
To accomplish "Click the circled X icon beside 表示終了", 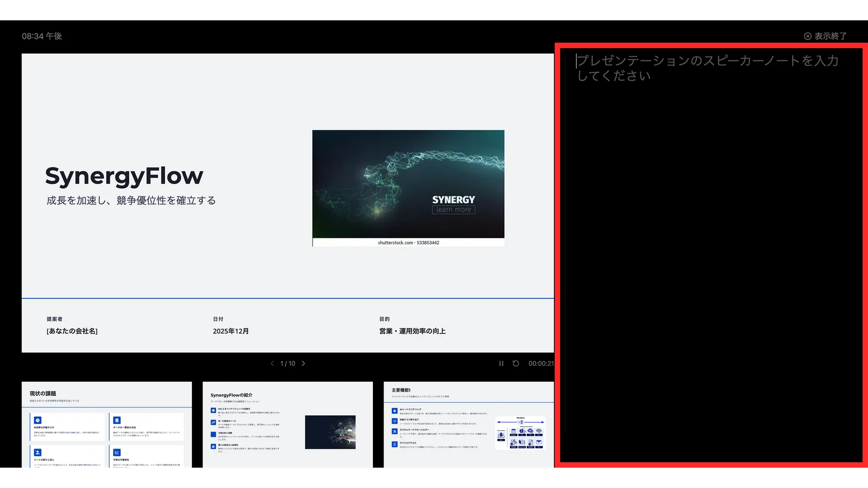I will 808,36.
